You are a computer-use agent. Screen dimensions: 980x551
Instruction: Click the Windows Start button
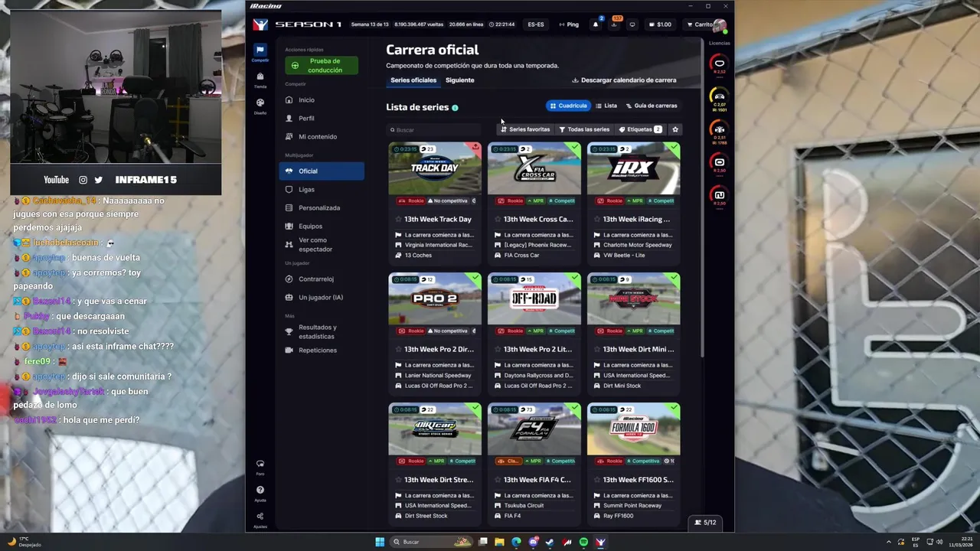pyautogui.click(x=380, y=542)
